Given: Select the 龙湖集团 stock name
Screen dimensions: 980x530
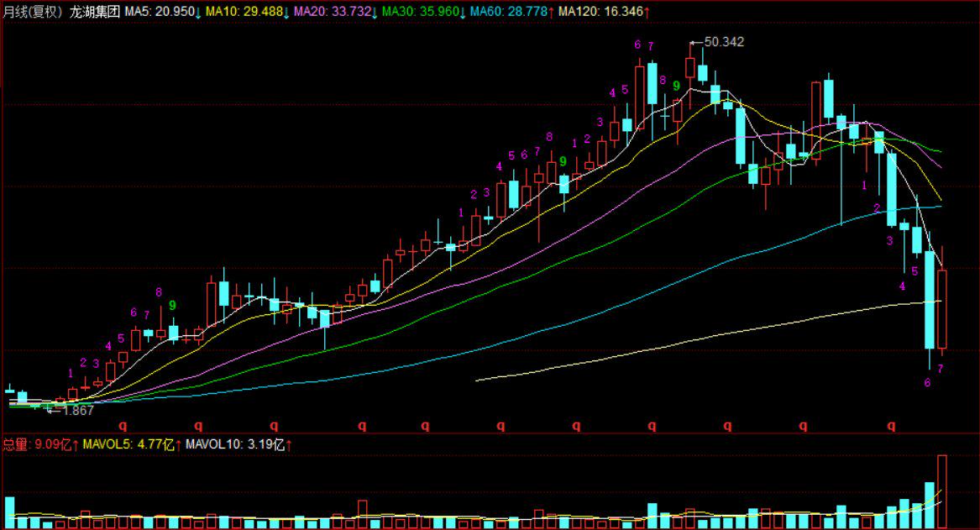Looking at the screenshot, I should click(95, 13).
